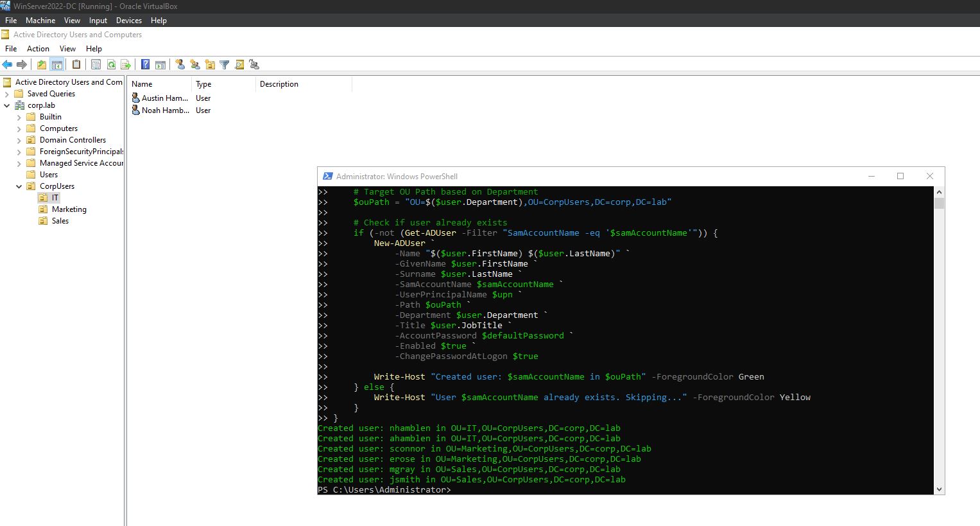Open the VirtualBox Devices menu
The image size is (980, 526).
129,21
